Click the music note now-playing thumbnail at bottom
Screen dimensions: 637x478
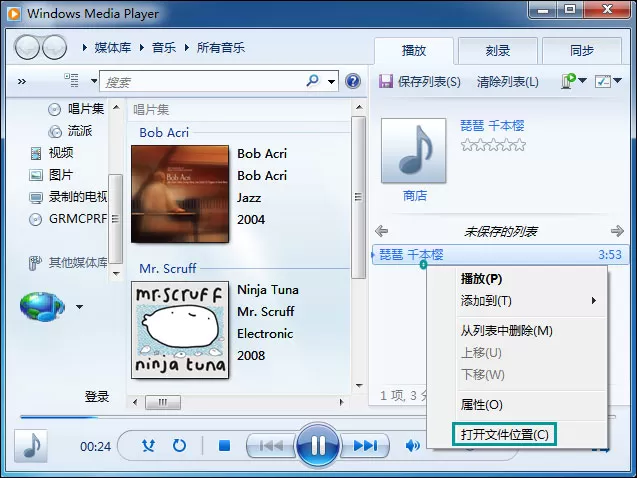point(31,446)
